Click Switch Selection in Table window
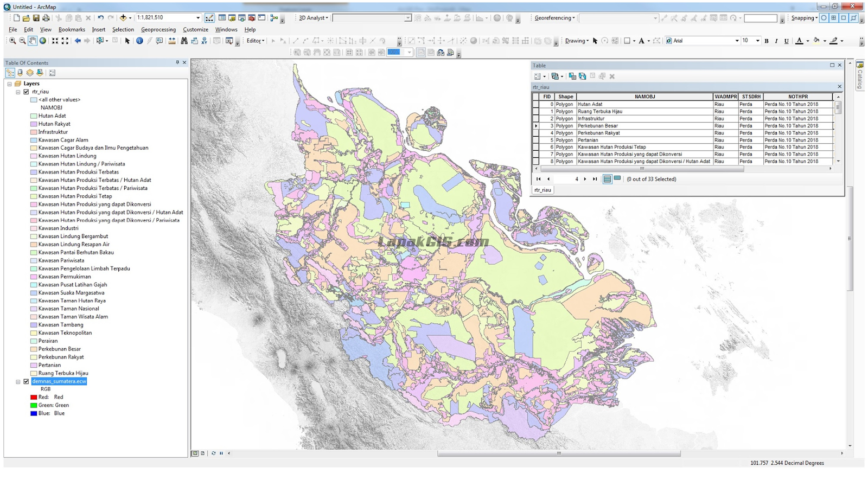This screenshot has width=868, height=486. point(582,76)
